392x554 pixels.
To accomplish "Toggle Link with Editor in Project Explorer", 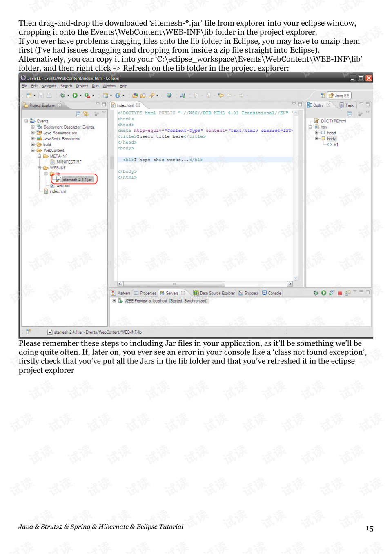I will point(86,114).
